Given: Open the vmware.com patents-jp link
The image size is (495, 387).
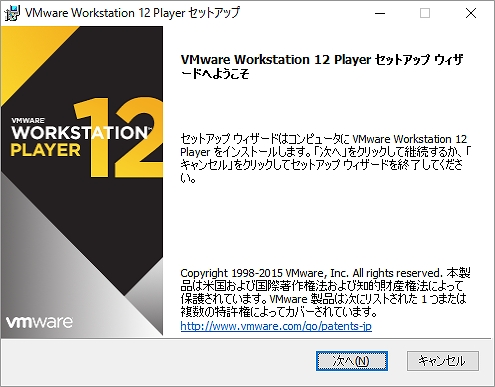Looking at the screenshot, I should point(276,326).
